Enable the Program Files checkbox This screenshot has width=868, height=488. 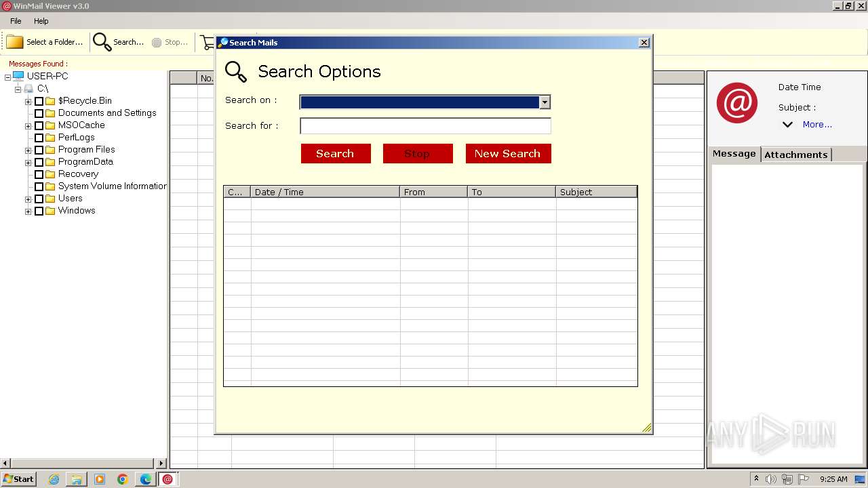click(39, 150)
